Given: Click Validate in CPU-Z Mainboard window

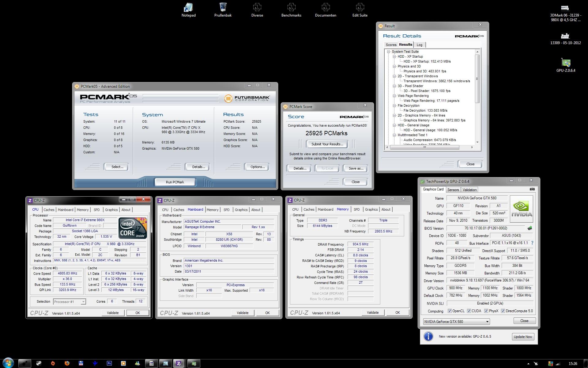Looking at the screenshot, I should click(x=243, y=313).
